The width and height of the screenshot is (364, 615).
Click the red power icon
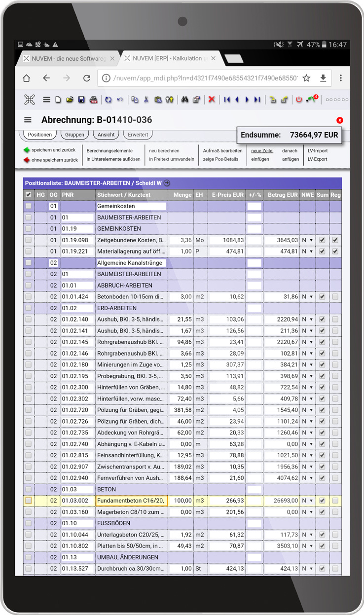tap(299, 100)
